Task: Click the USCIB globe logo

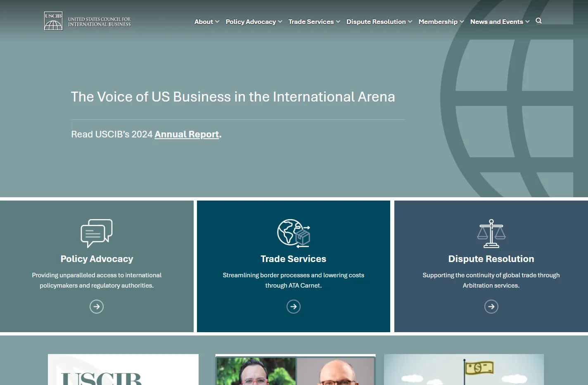Action: click(53, 21)
